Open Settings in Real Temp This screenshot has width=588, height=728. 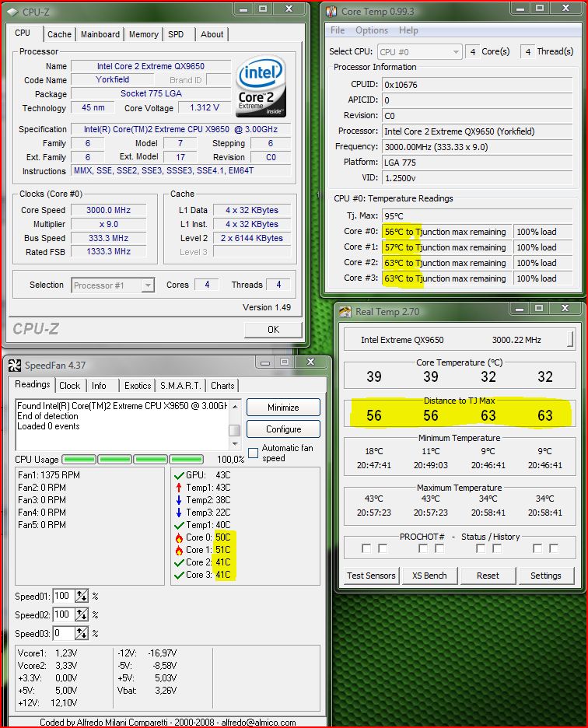click(x=546, y=576)
